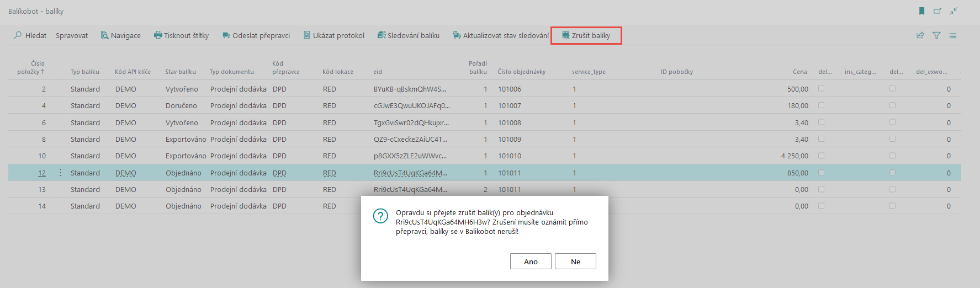
Task: Click the bookmark icon in header
Action: click(x=921, y=11)
